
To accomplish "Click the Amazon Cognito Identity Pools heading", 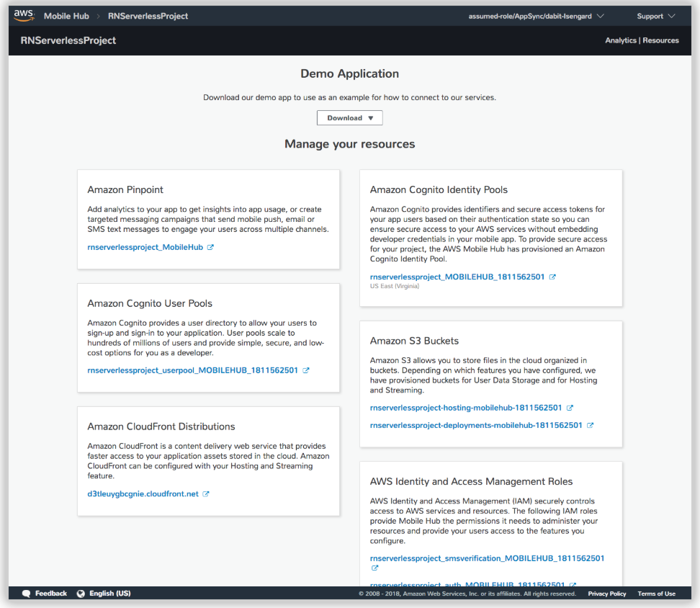I will [439, 189].
